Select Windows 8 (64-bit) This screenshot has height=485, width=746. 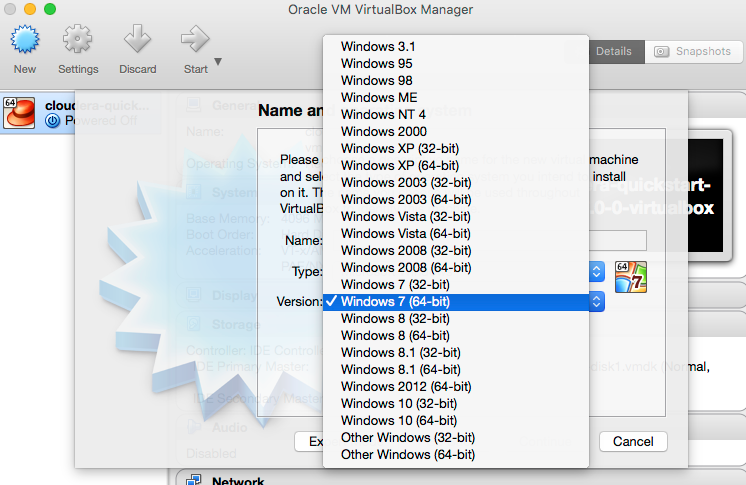[x=456, y=336]
